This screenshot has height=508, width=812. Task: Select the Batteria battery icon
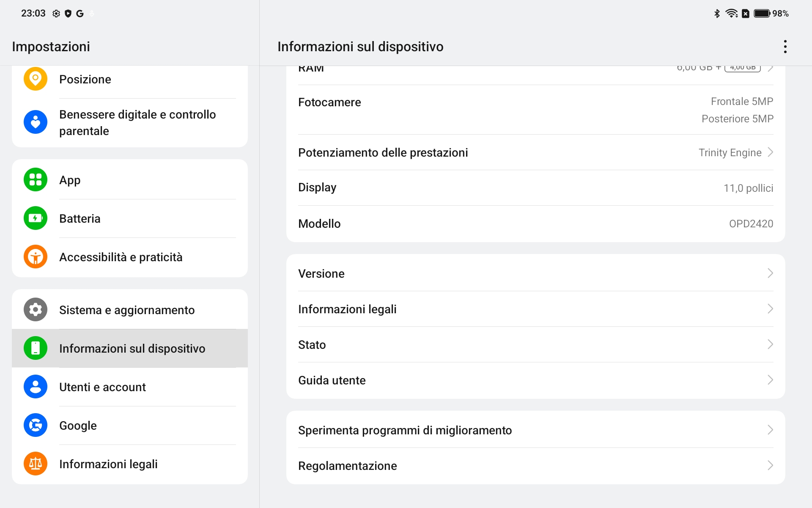(36, 218)
